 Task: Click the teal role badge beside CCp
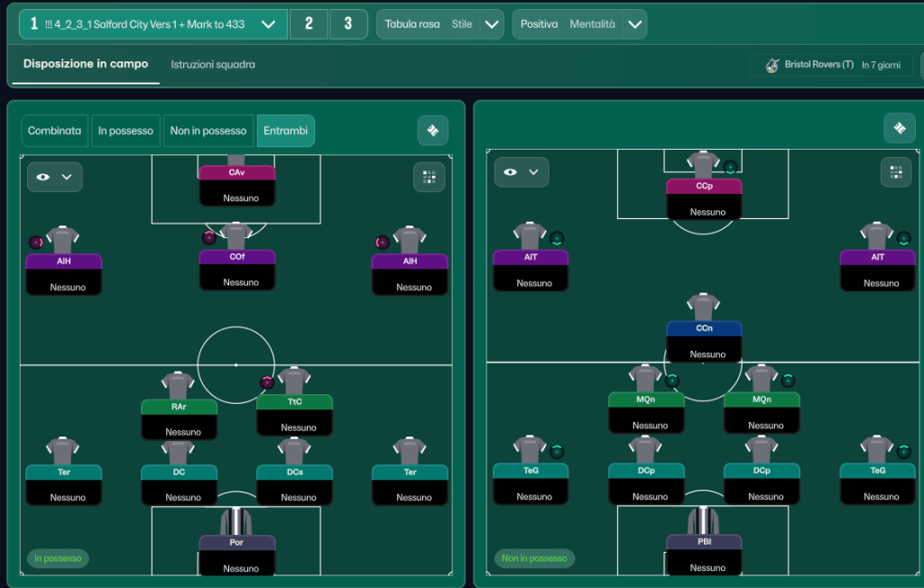point(730,167)
